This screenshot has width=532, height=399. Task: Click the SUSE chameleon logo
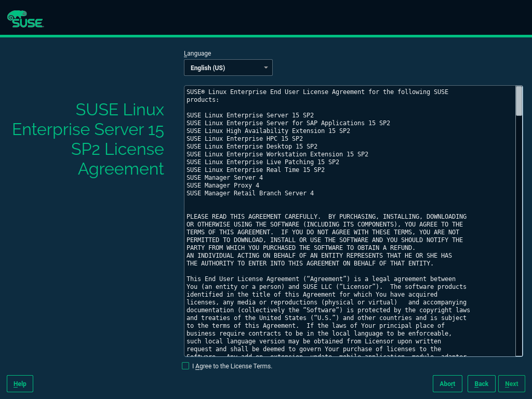(x=25, y=19)
